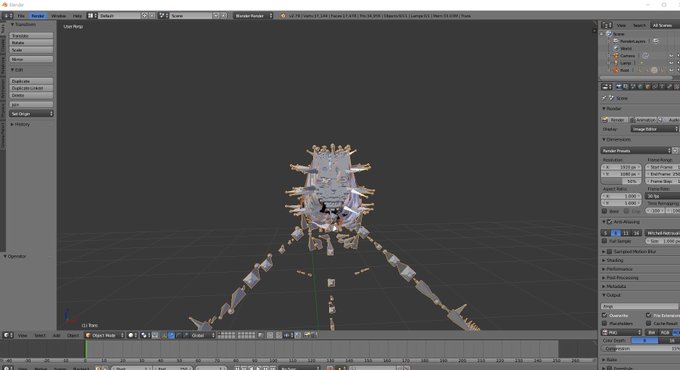Open the Window menu

pos(59,16)
